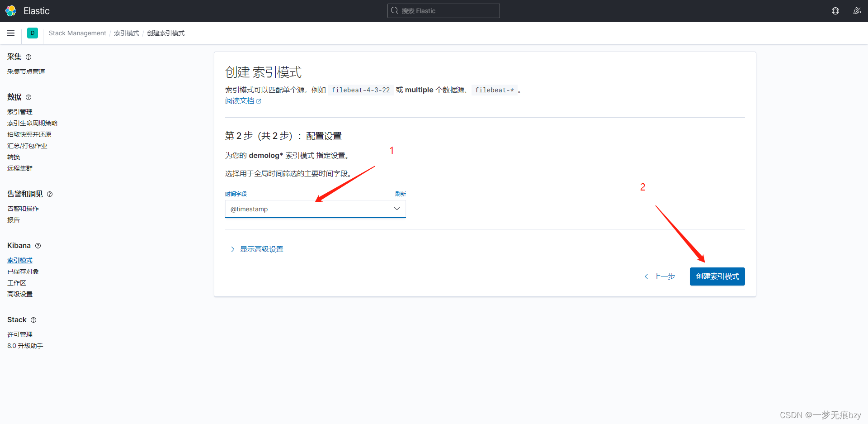This screenshot has height=424, width=868.
Task: Expand 显示高级设置 advanced options
Action: point(256,249)
